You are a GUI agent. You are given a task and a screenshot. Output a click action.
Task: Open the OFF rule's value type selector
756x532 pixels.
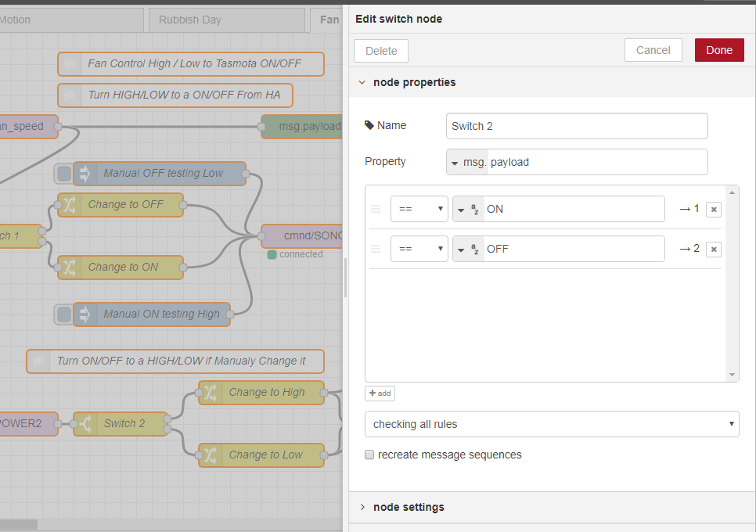(x=468, y=249)
